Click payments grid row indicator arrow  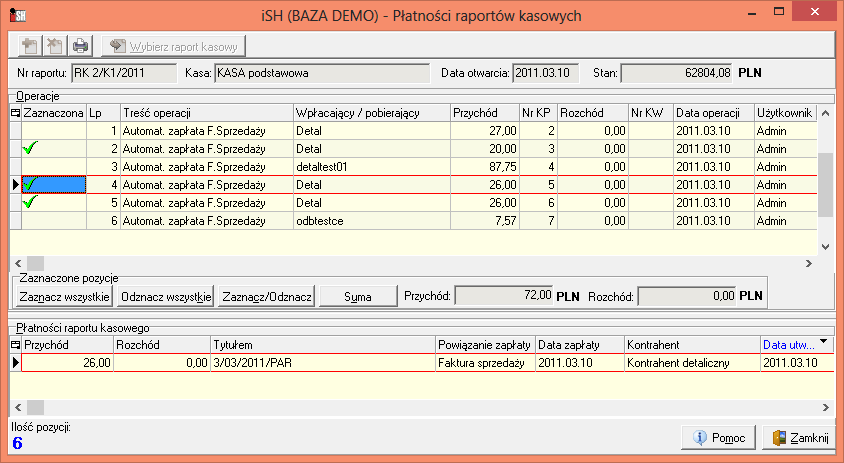tap(16, 363)
